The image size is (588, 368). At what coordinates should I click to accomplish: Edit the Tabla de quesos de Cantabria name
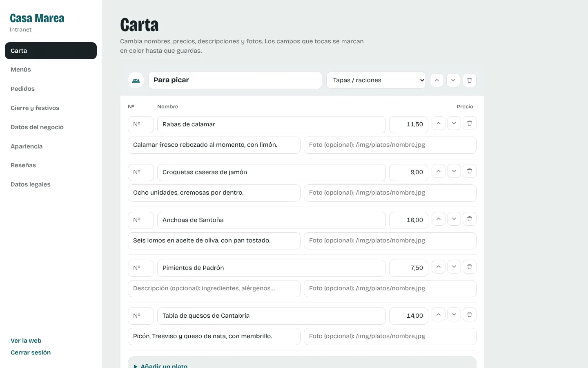(x=272, y=316)
